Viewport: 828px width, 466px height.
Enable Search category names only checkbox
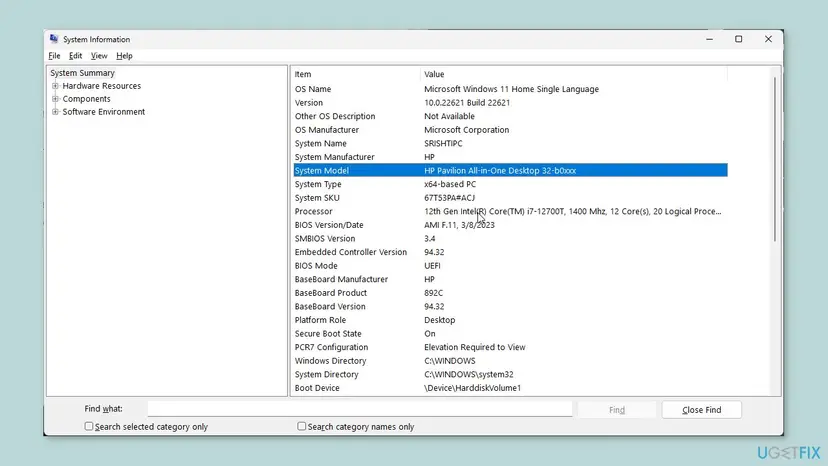click(x=302, y=426)
